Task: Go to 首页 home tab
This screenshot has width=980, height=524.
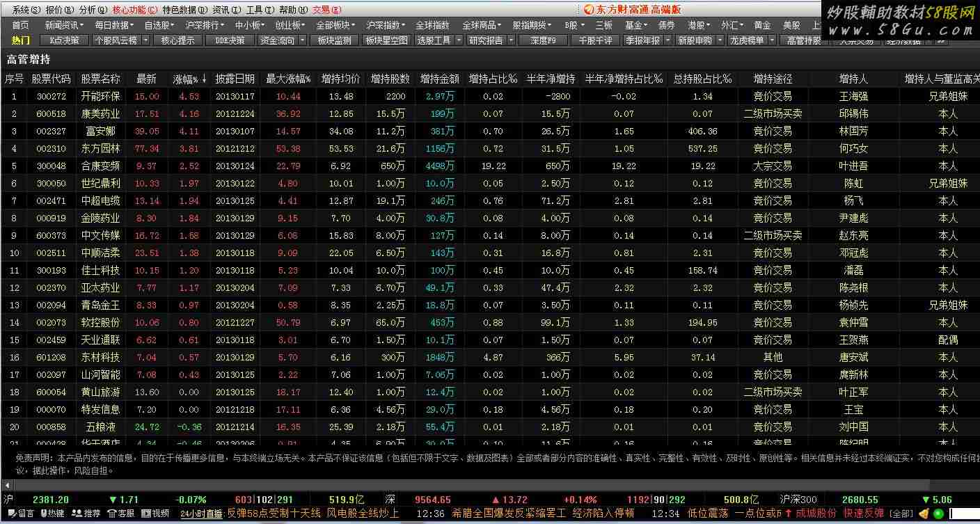Action: pos(21,25)
